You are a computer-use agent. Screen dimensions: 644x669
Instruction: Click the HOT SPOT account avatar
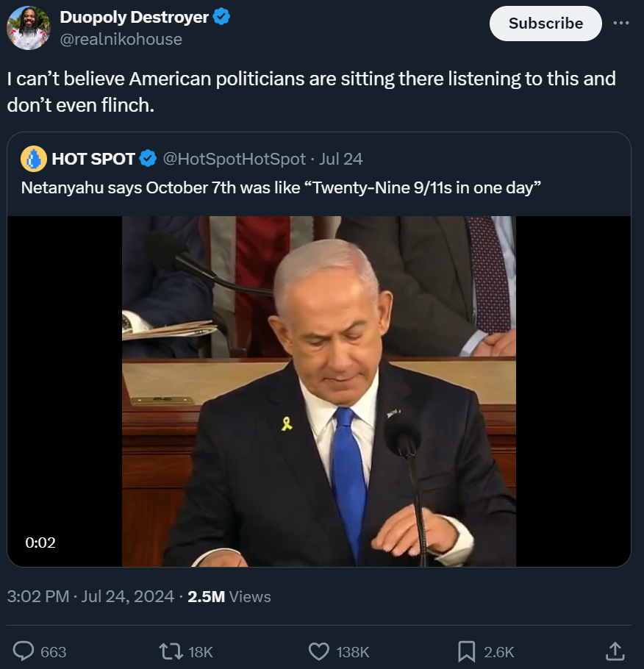(34, 159)
